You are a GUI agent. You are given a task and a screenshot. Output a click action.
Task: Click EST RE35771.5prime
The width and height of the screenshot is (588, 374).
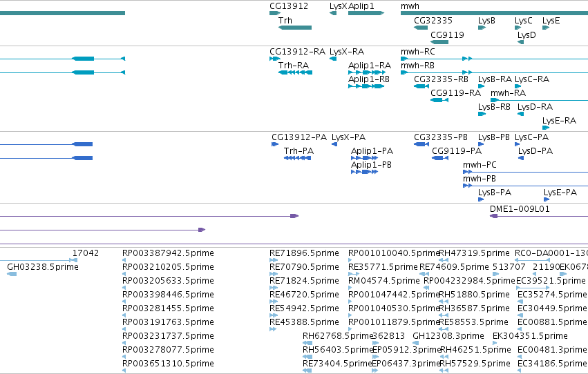click(x=383, y=267)
